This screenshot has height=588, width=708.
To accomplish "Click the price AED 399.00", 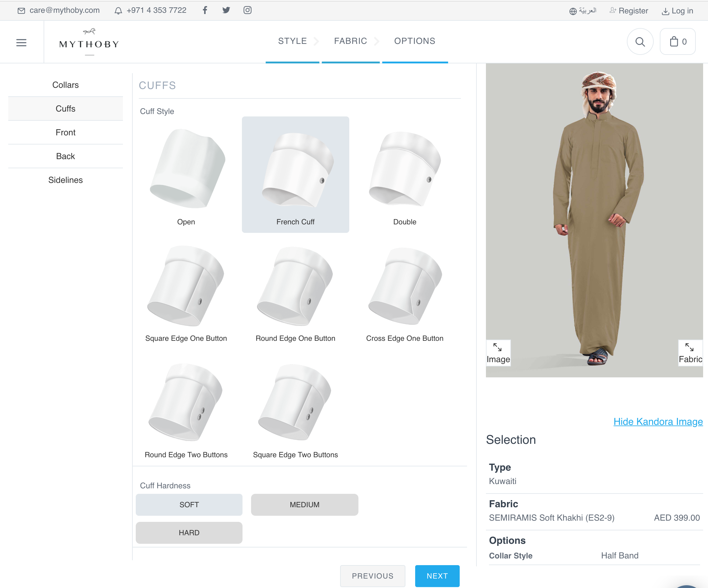I will [677, 518].
